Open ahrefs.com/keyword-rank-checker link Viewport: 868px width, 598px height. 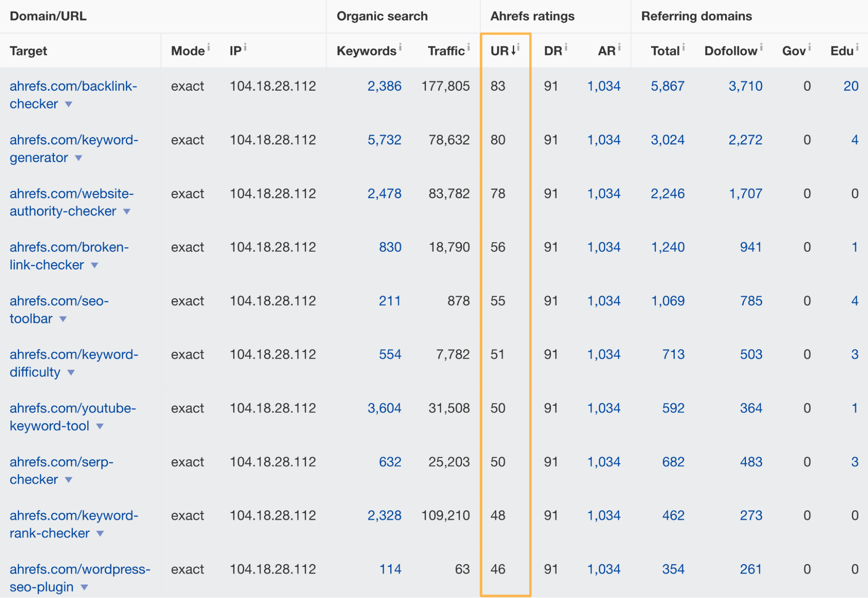pyautogui.click(x=74, y=524)
